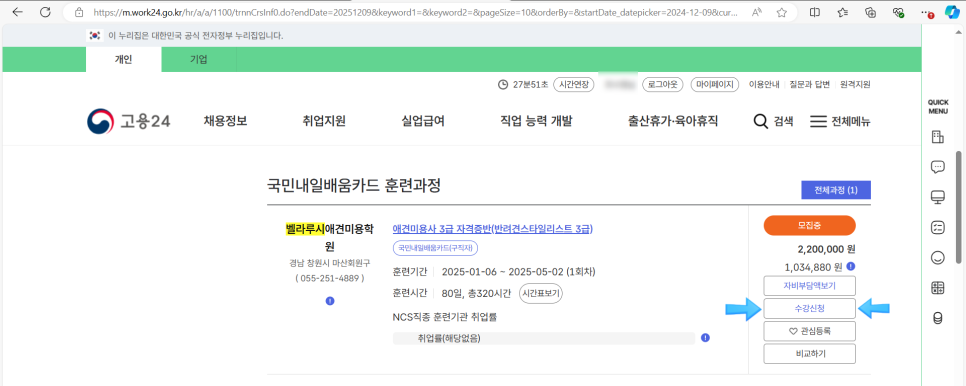Click the 고용24 logo
The height and width of the screenshot is (386, 966).
tap(129, 121)
